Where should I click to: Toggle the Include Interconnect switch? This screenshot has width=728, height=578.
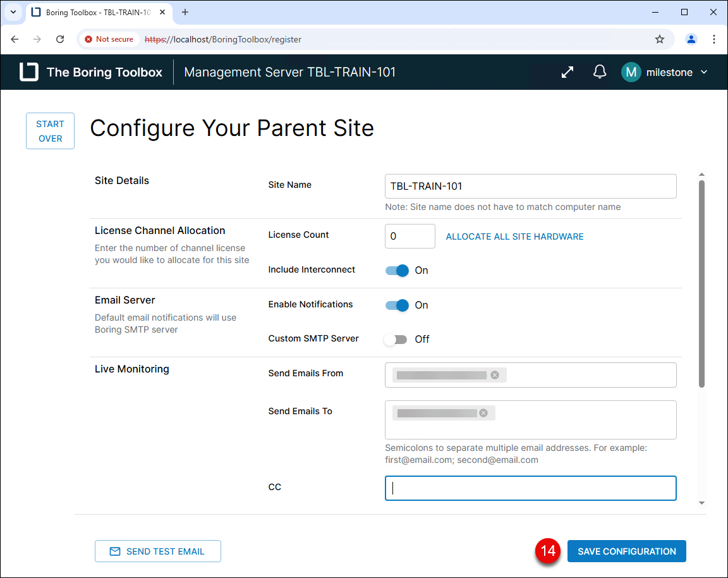(397, 271)
